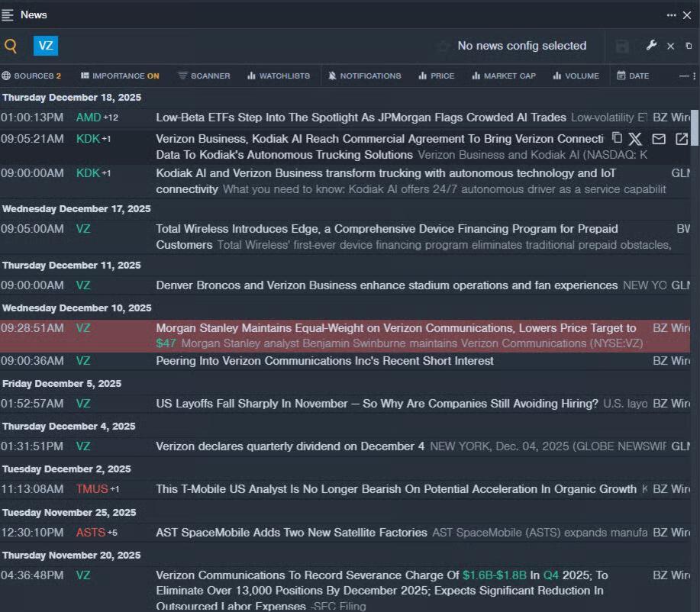
Task: Open news settings wrench icon
Action: (x=651, y=46)
